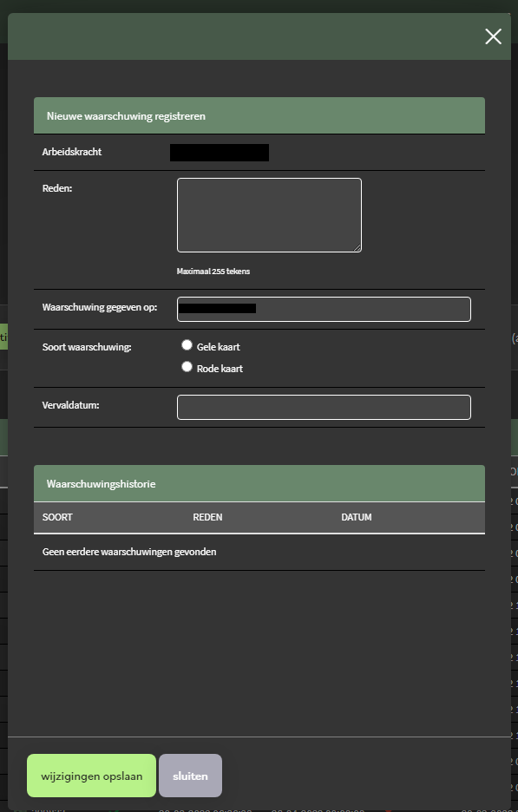Click the SOORT column header
The image size is (518, 812).
click(57, 517)
